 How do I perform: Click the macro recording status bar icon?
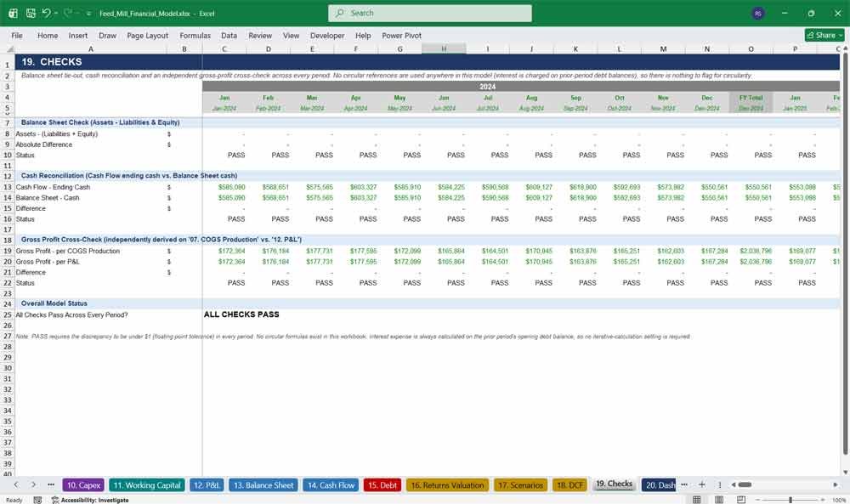(37, 500)
